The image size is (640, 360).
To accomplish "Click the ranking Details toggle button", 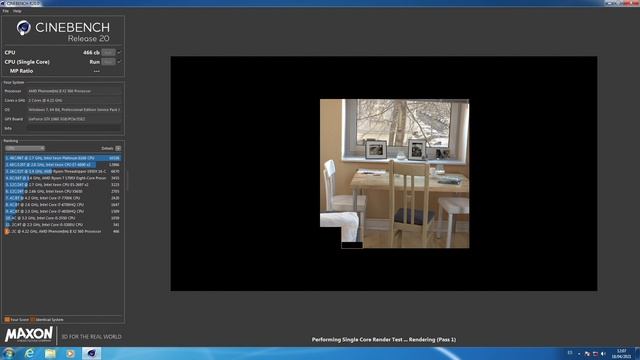I will click(x=118, y=148).
